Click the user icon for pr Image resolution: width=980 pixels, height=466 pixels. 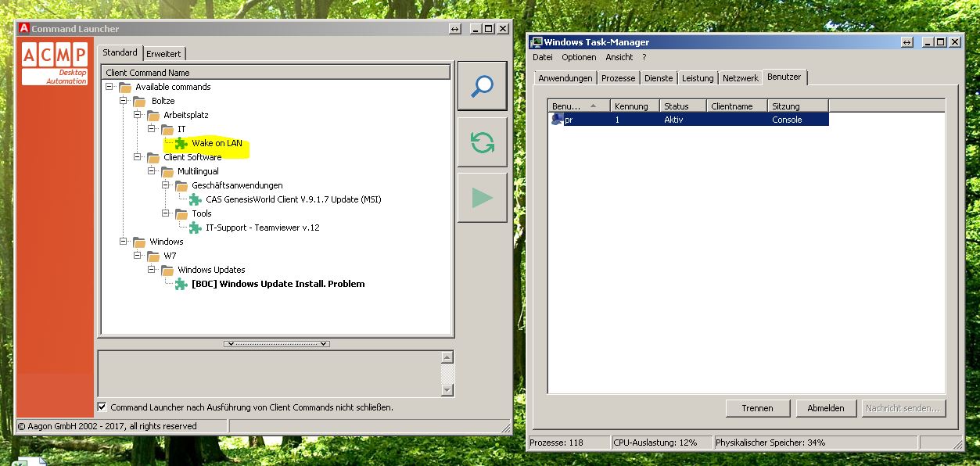point(557,120)
